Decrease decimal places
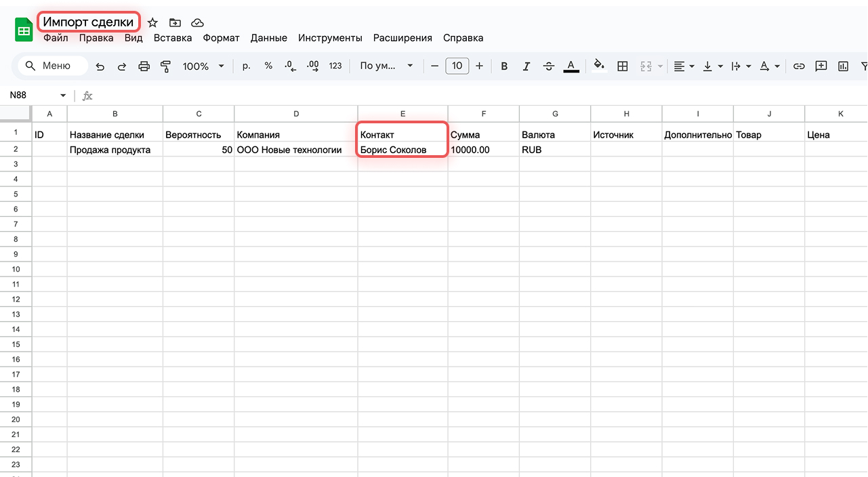868x477 pixels. 290,66
